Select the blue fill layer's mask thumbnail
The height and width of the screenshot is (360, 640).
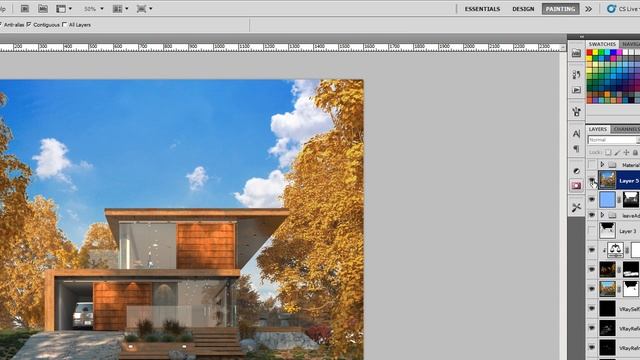click(631, 200)
